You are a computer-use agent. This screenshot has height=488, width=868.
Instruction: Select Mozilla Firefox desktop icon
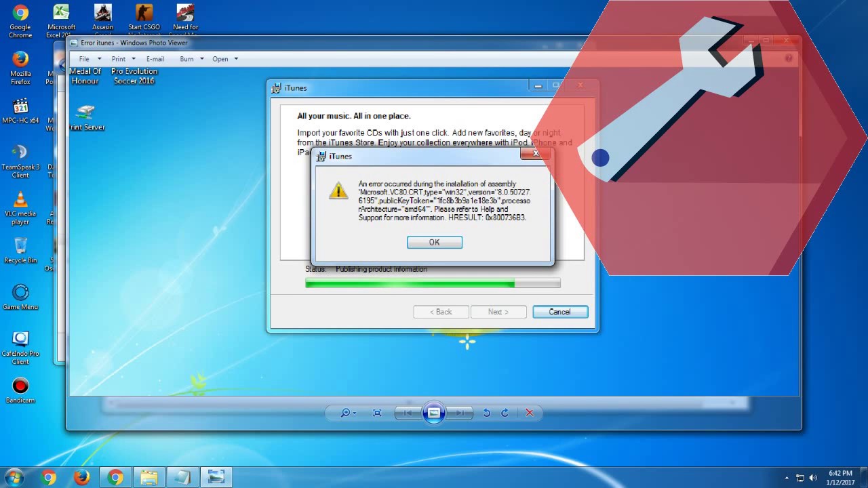click(x=20, y=68)
